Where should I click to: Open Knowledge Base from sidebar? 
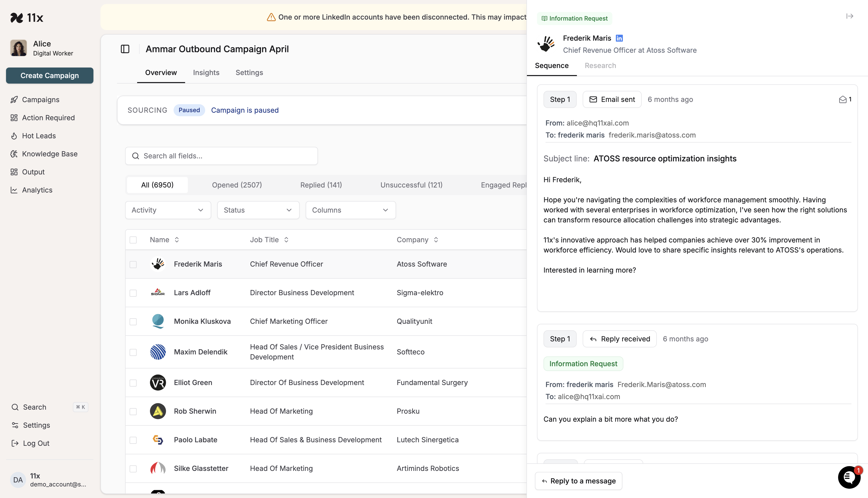pos(50,154)
